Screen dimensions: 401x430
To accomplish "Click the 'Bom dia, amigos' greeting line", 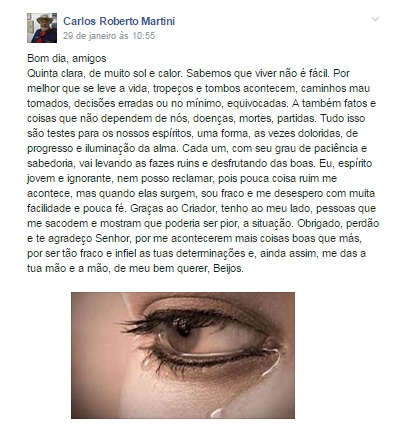I will 67,58.
